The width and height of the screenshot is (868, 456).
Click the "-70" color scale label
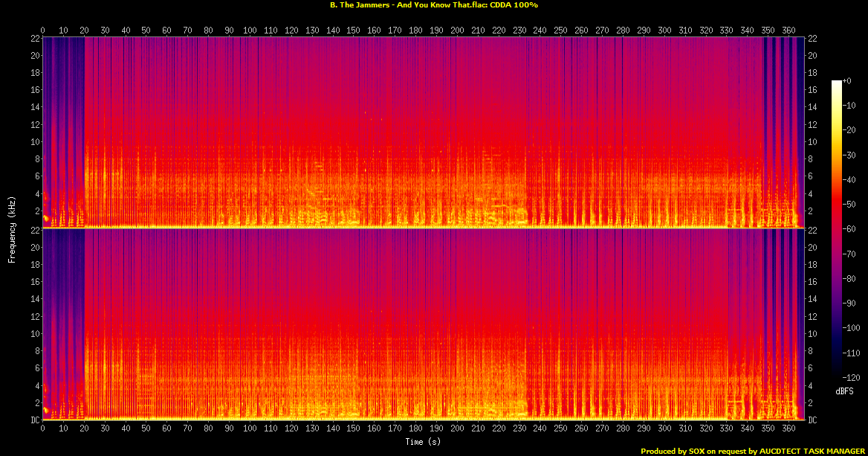(849, 254)
